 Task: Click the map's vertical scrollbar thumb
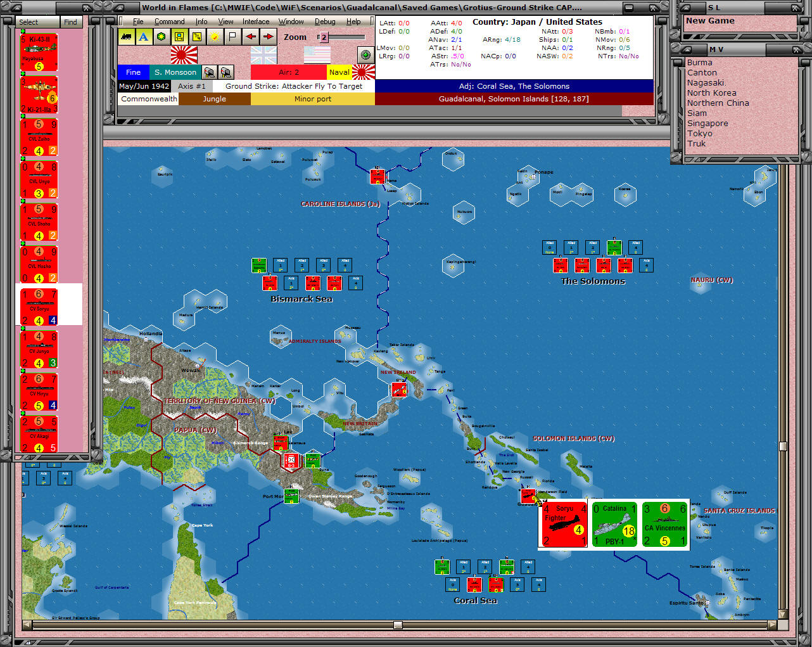783,446
